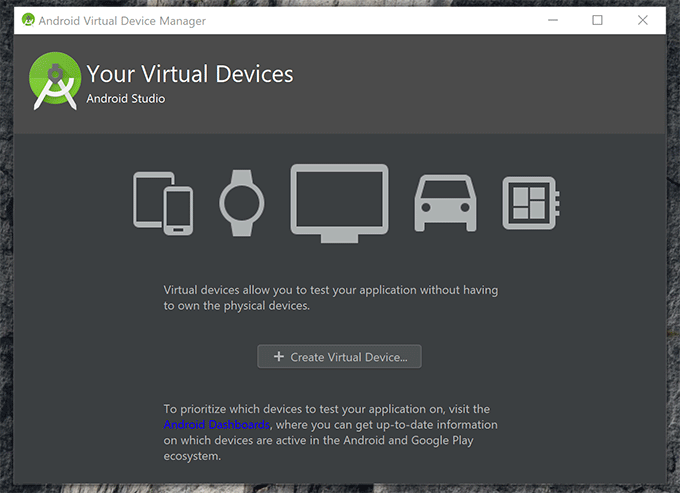Close the Android Virtual Device Manager window
The height and width of the screenshot is (493, 680).
643,20
